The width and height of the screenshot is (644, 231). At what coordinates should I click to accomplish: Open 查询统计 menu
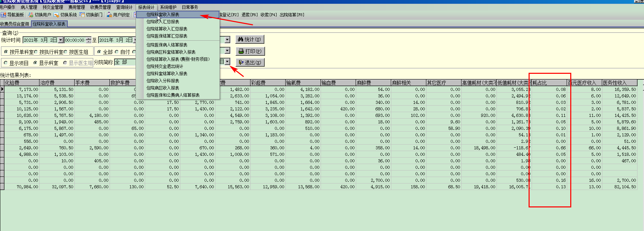124,7
